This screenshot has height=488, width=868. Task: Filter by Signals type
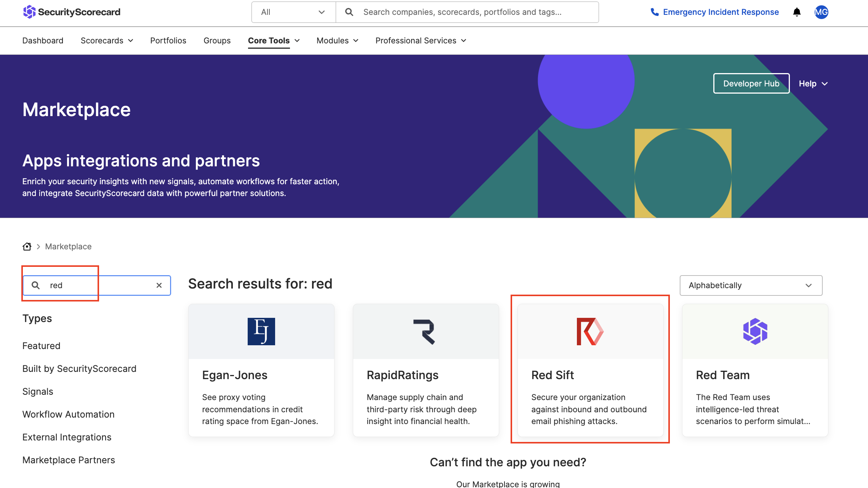coord(38,391)
